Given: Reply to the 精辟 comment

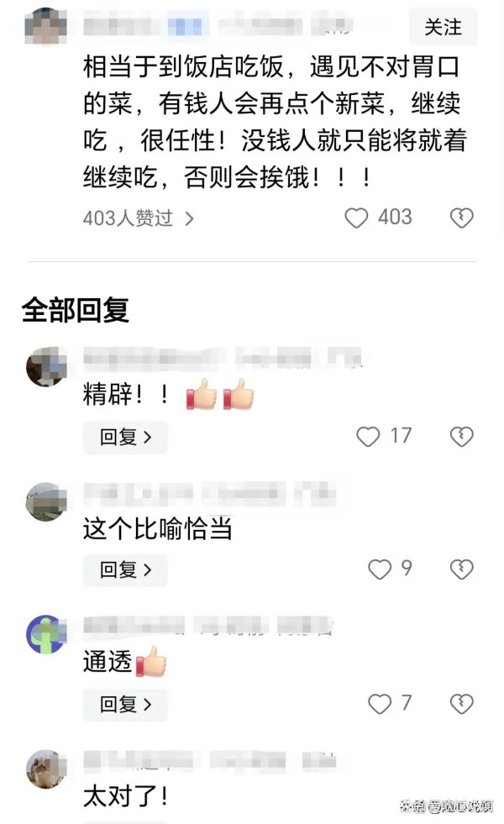Looking at the screenshot, I should [125, 437].
